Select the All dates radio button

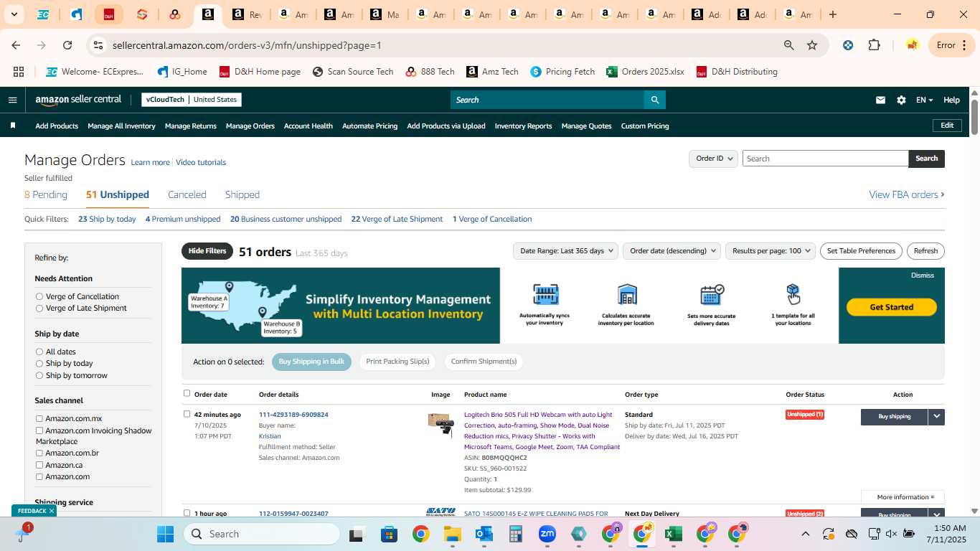click(x=39, y=352)
